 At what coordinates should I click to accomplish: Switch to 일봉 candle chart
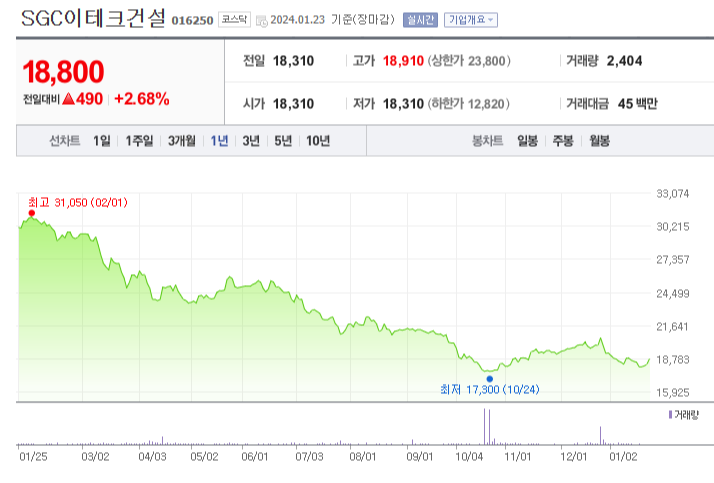[527, 141]
